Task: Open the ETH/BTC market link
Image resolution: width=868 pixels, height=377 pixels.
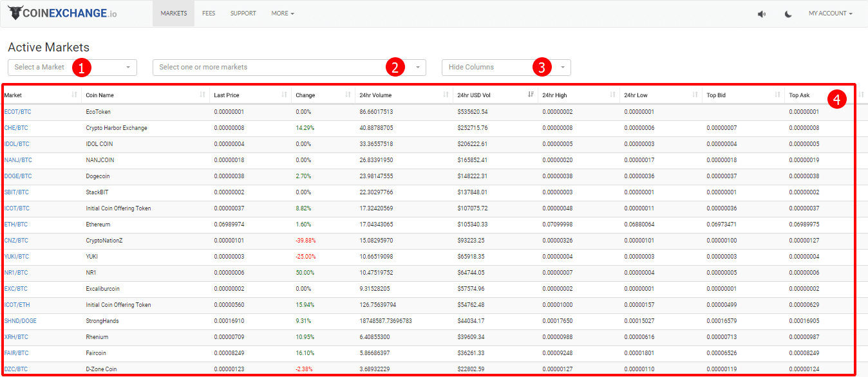Action: pos(16,225)
